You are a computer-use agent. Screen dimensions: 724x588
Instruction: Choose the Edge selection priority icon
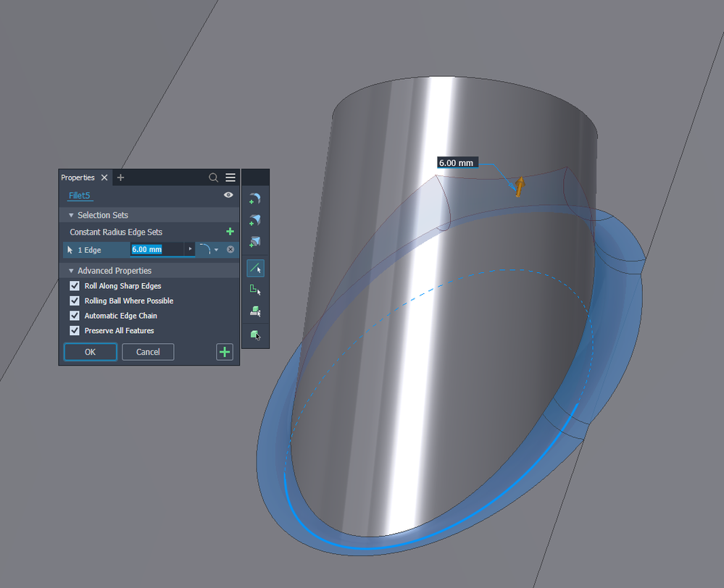click(255, 268)
